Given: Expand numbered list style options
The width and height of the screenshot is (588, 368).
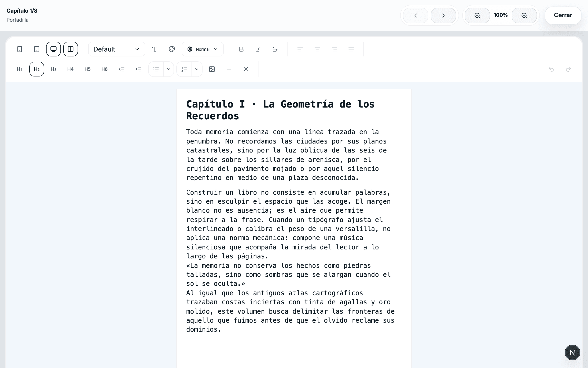Looking at the screenshot, I should click(197, 69).
